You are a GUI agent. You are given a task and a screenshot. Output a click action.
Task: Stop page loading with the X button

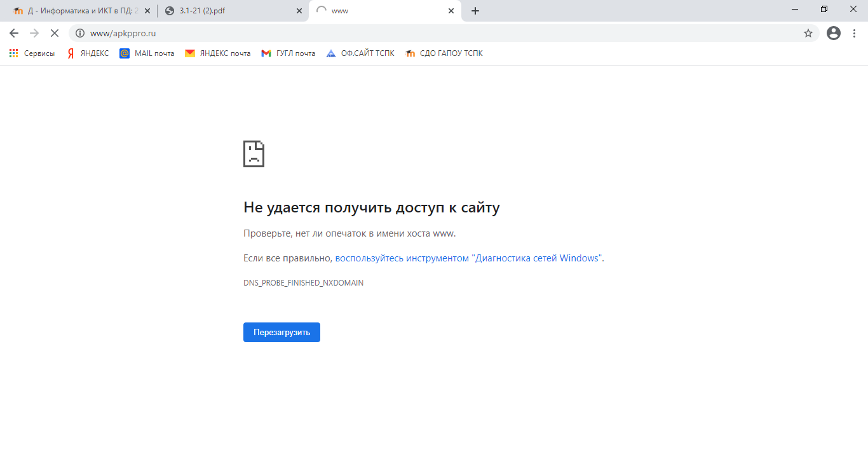point(55,33)
